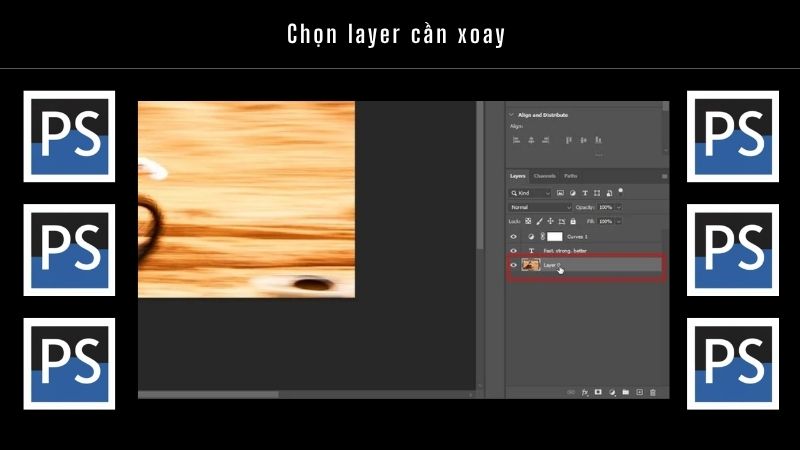Click the Link layers icon
The height and width of the screenshot is (450, 800).
(x=571, y=392)
